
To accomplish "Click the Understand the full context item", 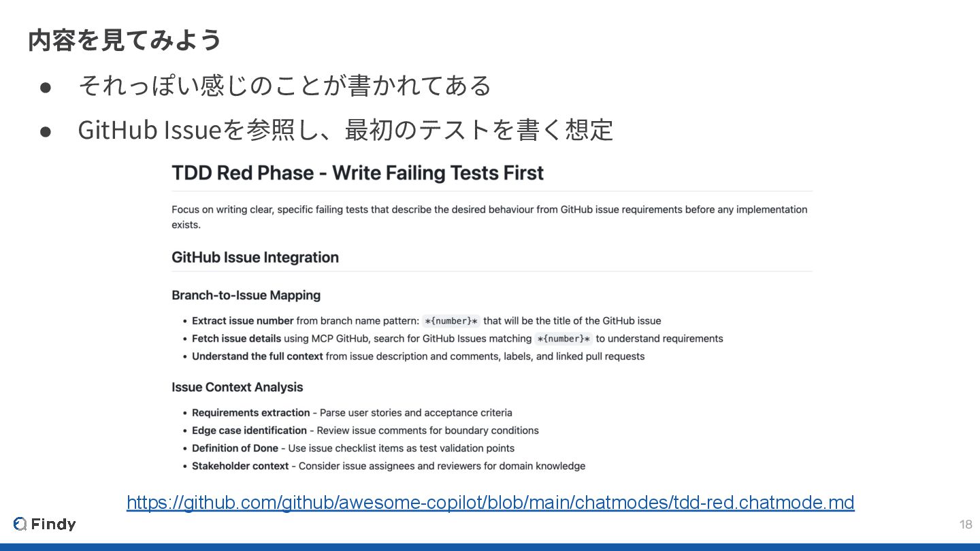I will click(x=417, y=356).
